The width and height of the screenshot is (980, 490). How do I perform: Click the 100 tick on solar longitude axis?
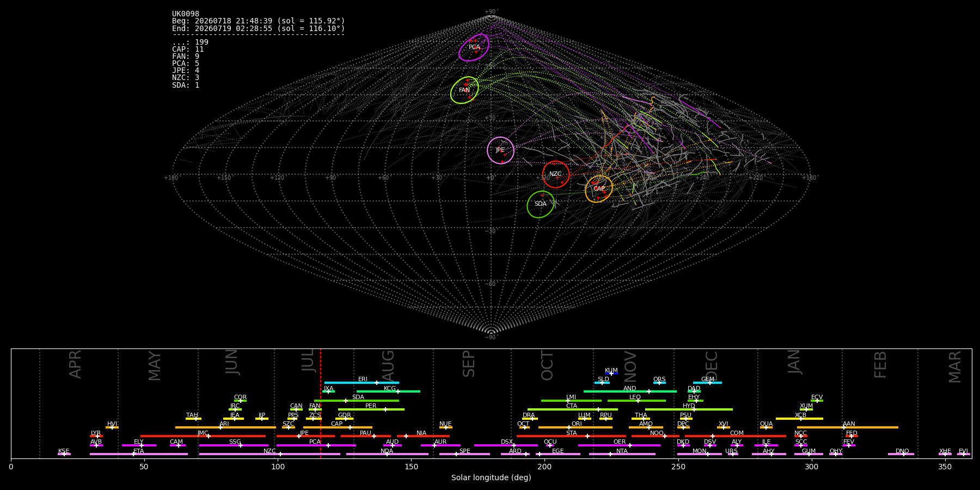pos(278,467)
